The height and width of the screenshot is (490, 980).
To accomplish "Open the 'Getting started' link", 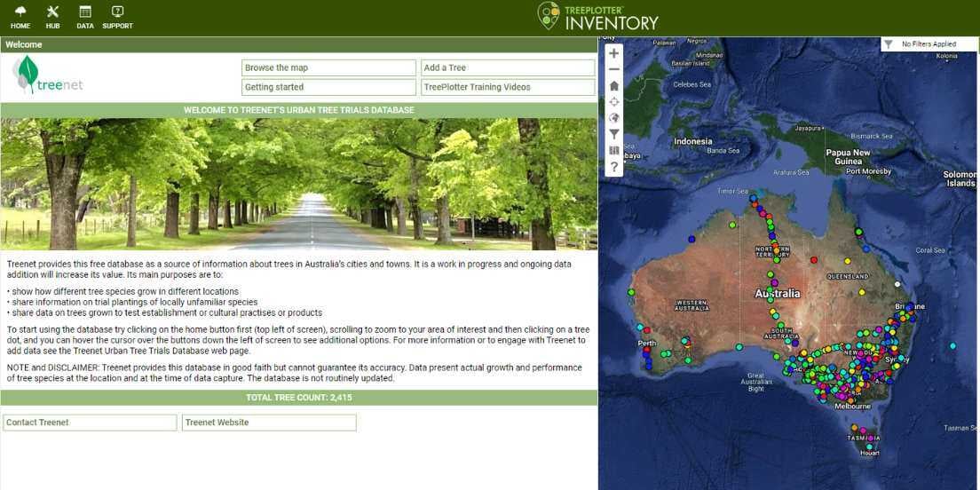I will tap(328, 88).
